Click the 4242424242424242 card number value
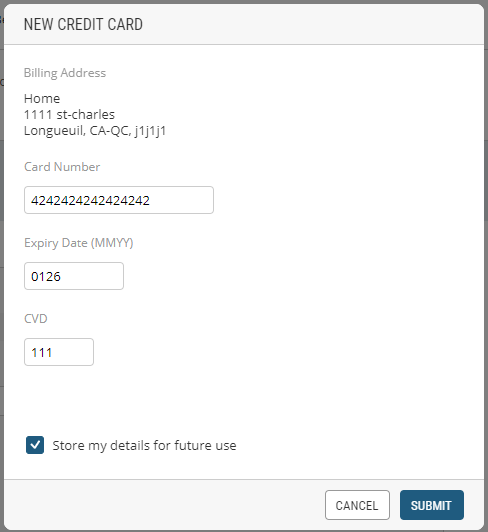Viewport: 488px width, 532px height. 90,201
